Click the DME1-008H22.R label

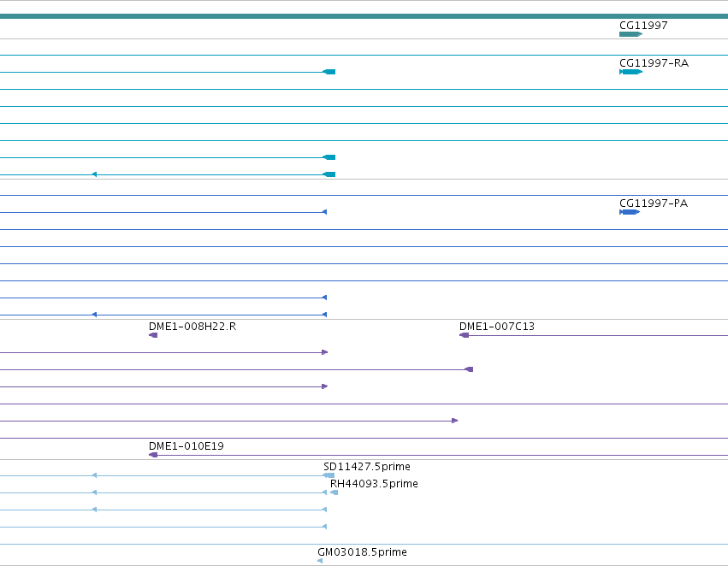pyautogui.click(x=192, y=327)
